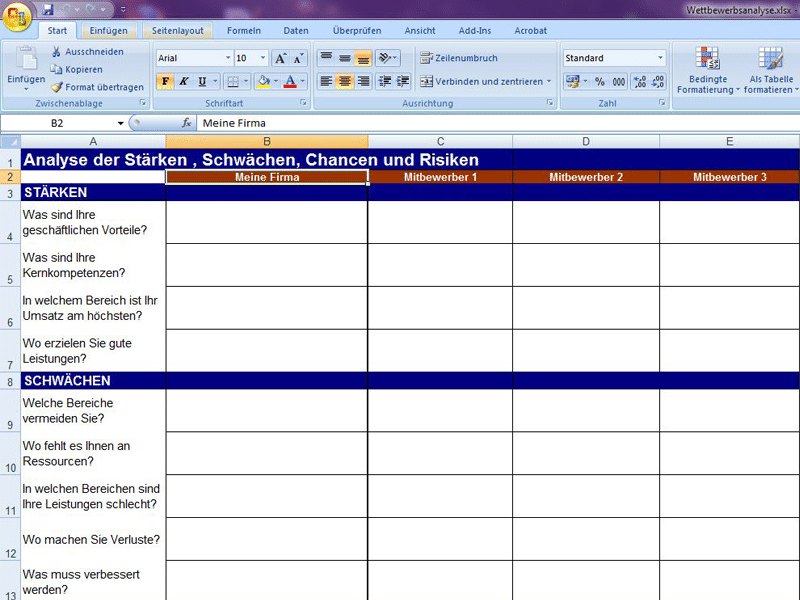
Task: Click Verbinden und zentrieren button
Action: pos(481,82)
